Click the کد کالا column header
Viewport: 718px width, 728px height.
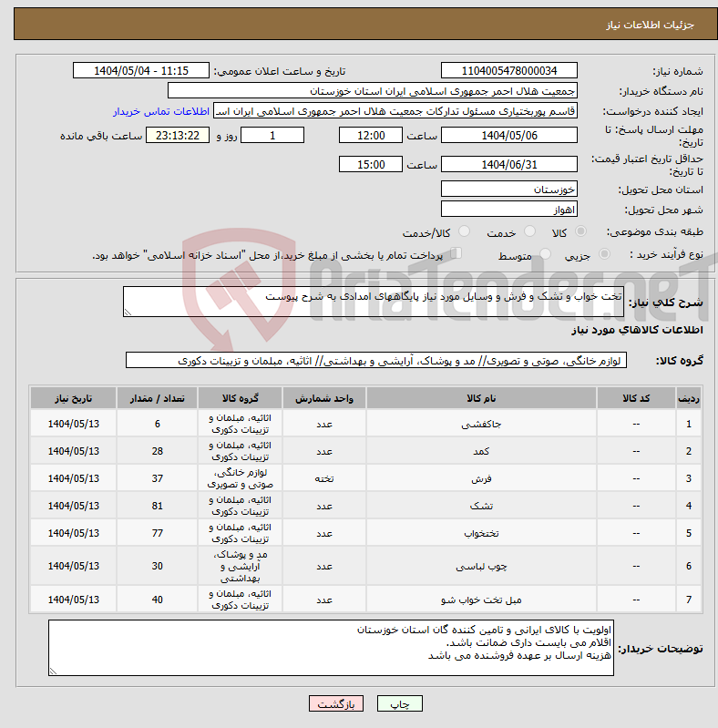pos(636,398)
